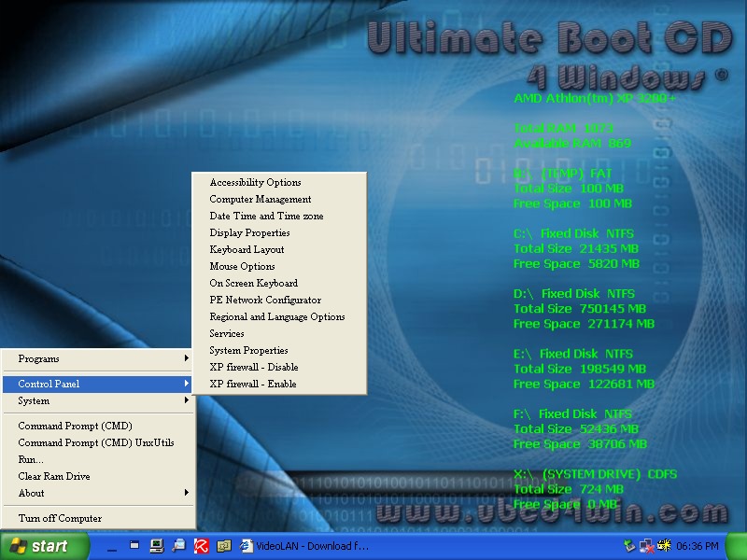Select XP firewall - Disable
The image size is (747, 560).
tap(254, 367)
